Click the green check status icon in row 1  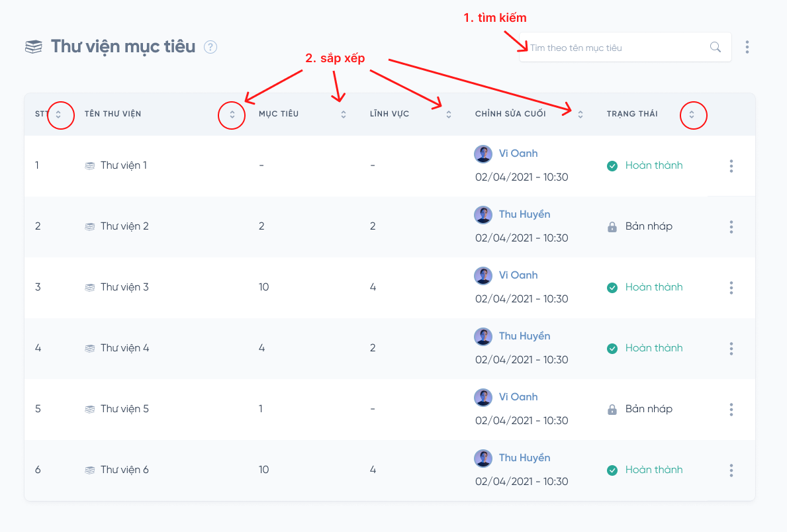click(612, 165)
